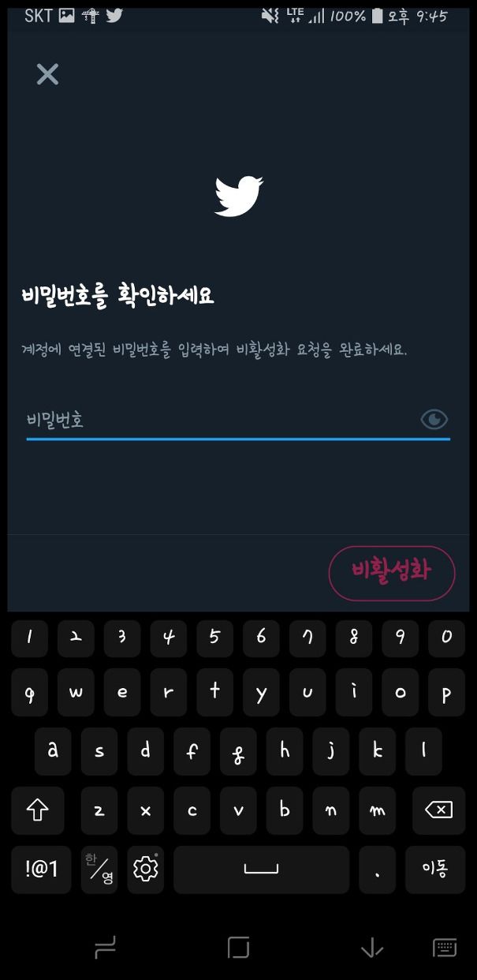The width and height of the screenshot is (477, 980).
Task: Tap the letter q key
Action: 30,693
